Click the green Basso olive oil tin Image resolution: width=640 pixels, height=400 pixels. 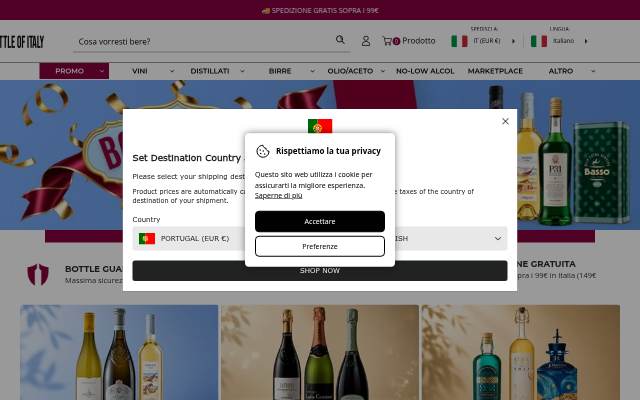coord(602,172)
